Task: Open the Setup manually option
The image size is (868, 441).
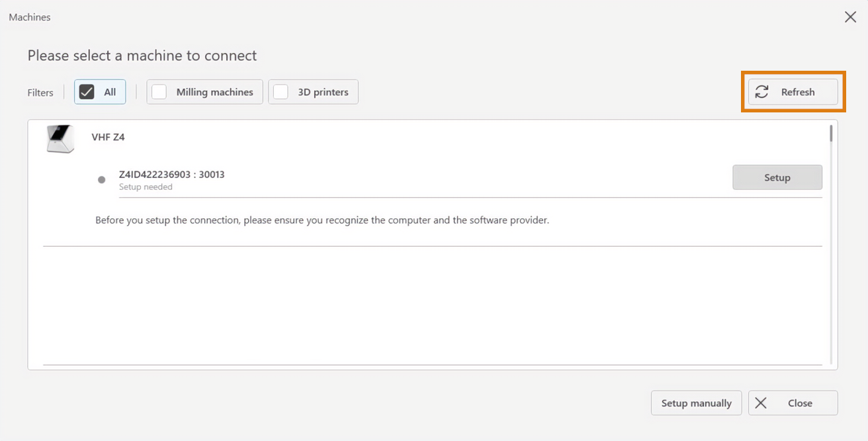Action: pyautogui.click(x=696, y=403)
